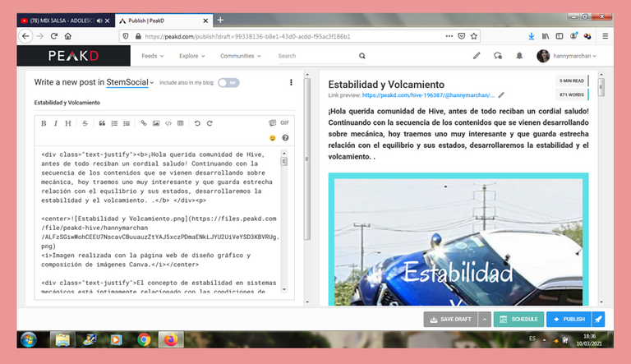Image resolution: width=631 pixels, height=364 pixels.
Task: Insert a blockquote
Action: tap(102, 123)
